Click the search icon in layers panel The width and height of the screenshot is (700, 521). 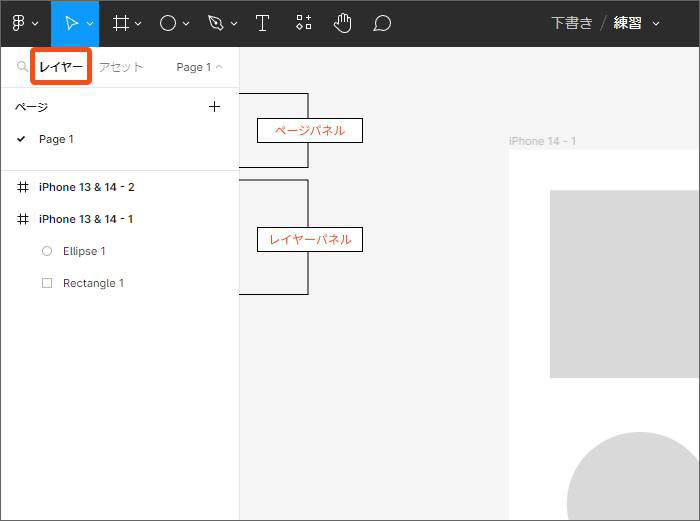[x=22, y=67]
